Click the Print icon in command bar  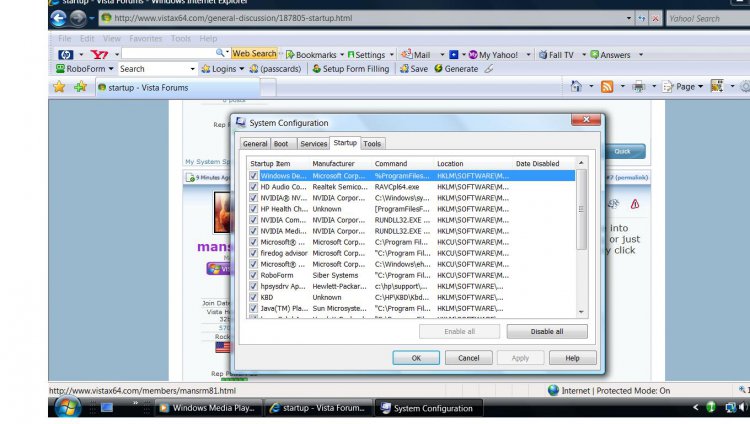pos(639,86)
